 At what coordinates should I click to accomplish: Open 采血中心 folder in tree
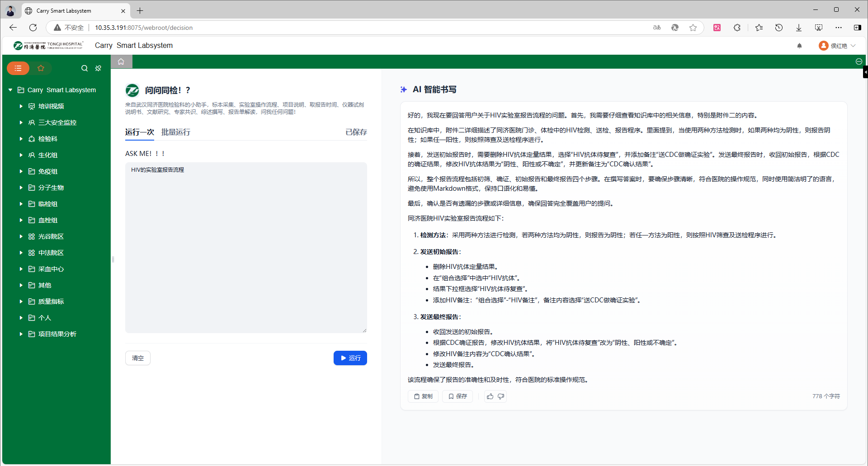click(x=51, y=269)
